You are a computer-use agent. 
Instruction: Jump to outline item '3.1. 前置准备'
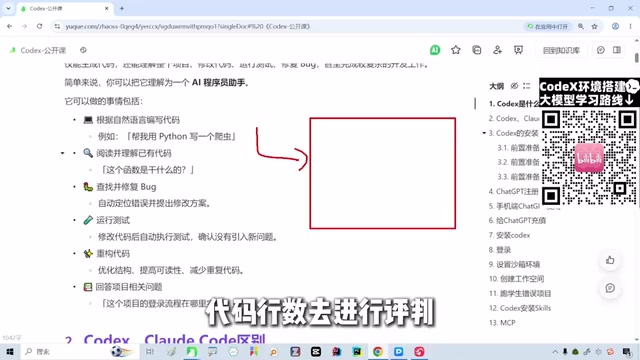(x=518, y=148)
